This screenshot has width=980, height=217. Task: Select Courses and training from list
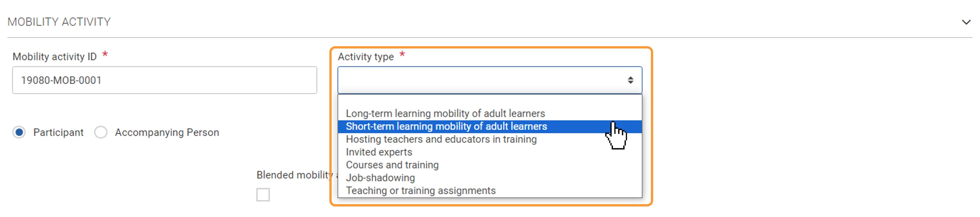(x=392, y=165)
